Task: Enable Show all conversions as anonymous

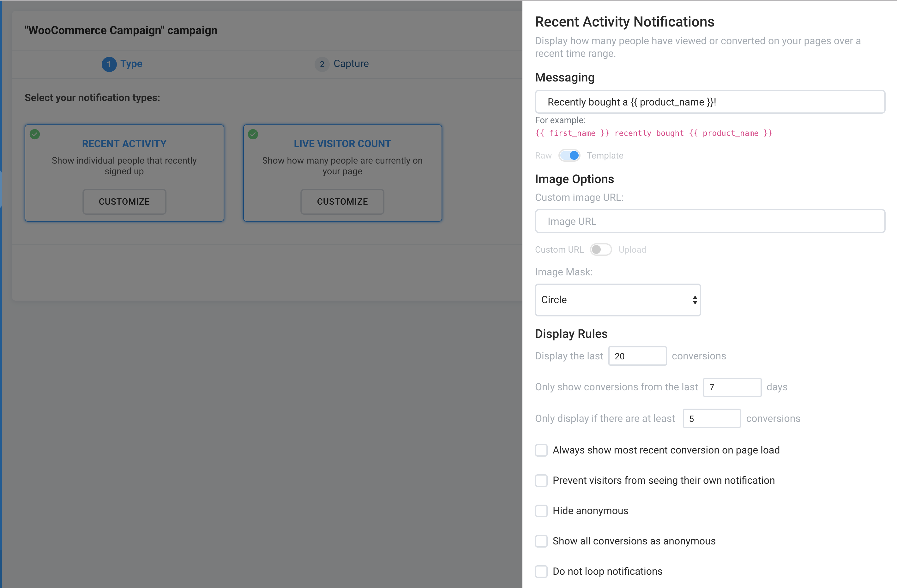Action: point(541,541)
